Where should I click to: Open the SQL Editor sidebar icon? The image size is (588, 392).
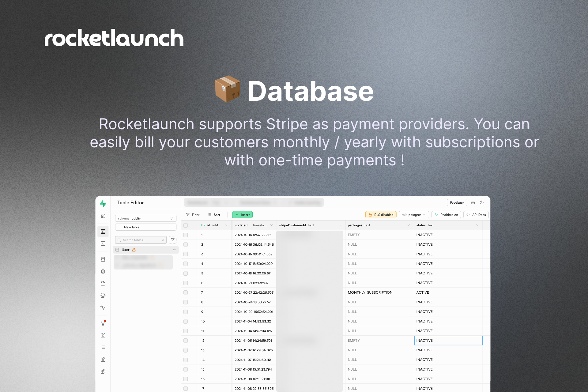103,243
